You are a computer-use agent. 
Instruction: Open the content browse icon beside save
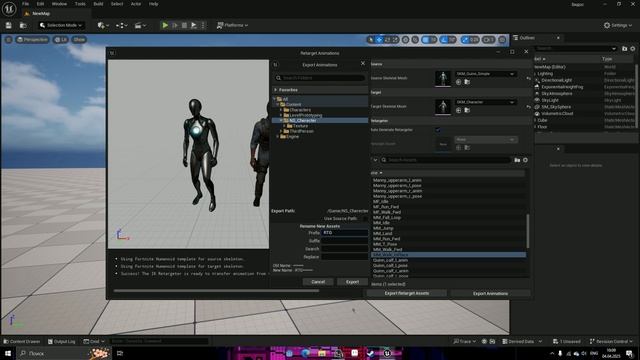click(x=23, y=25)
